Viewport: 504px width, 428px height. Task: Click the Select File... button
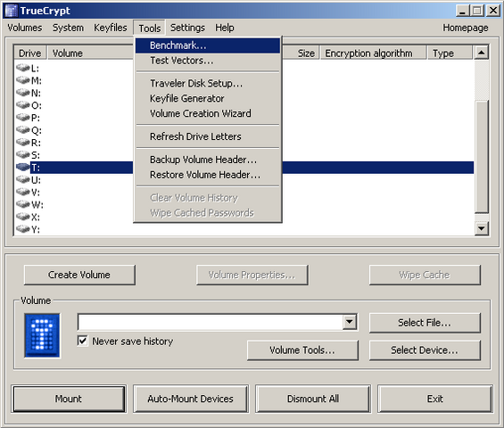[425, 323]
